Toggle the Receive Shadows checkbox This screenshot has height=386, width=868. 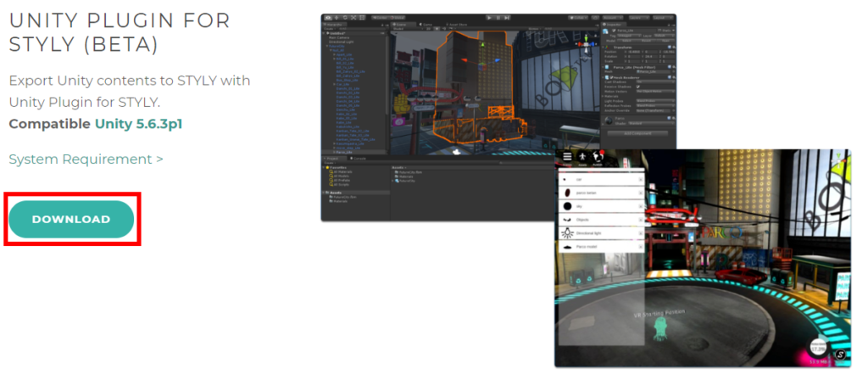pos(637,87)
